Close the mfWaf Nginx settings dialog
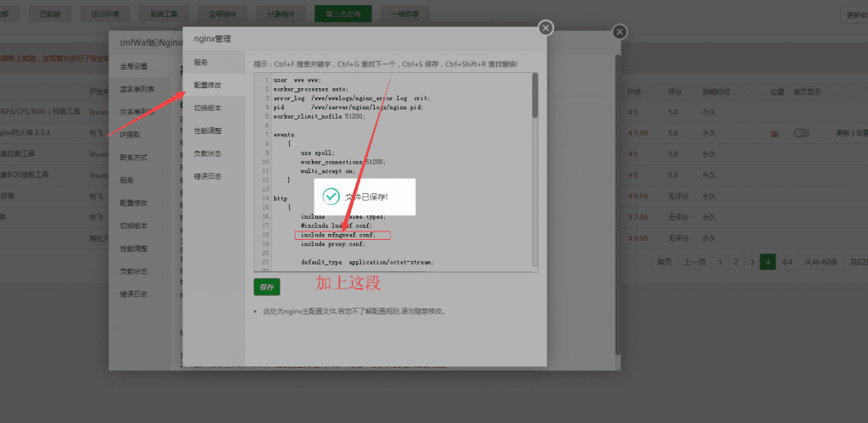This screenshot has height=423, width=868. pos(620,31)
